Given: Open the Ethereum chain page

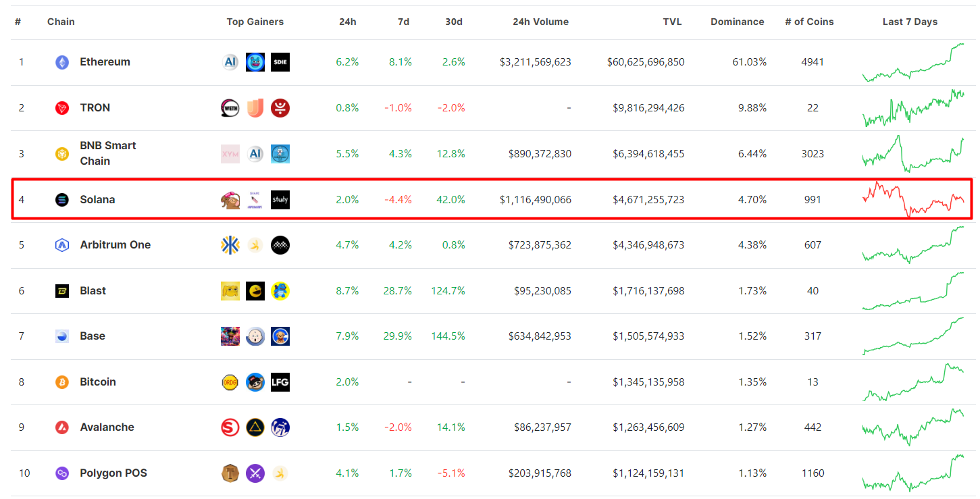Looking at the screenshot, I should (105, 62).
